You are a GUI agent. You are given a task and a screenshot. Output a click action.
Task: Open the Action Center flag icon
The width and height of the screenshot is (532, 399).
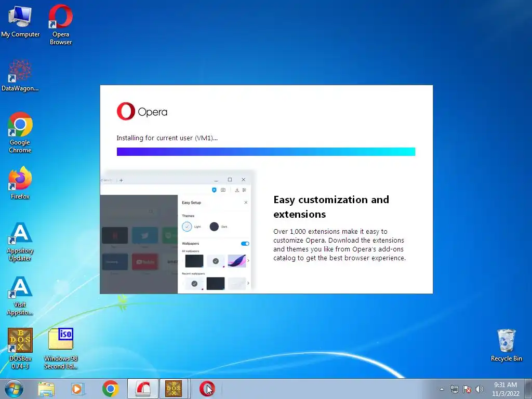point(467,389)
